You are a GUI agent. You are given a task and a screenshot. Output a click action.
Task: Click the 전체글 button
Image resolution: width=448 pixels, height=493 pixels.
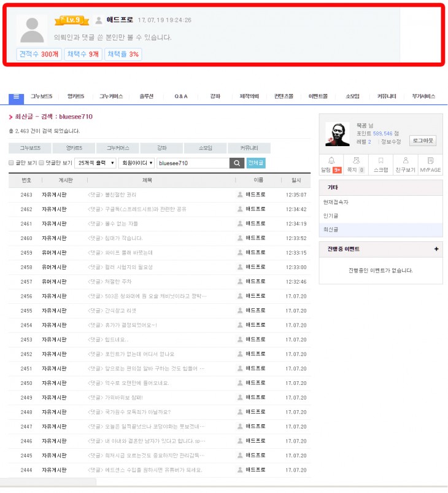click(x=256, y=163)
